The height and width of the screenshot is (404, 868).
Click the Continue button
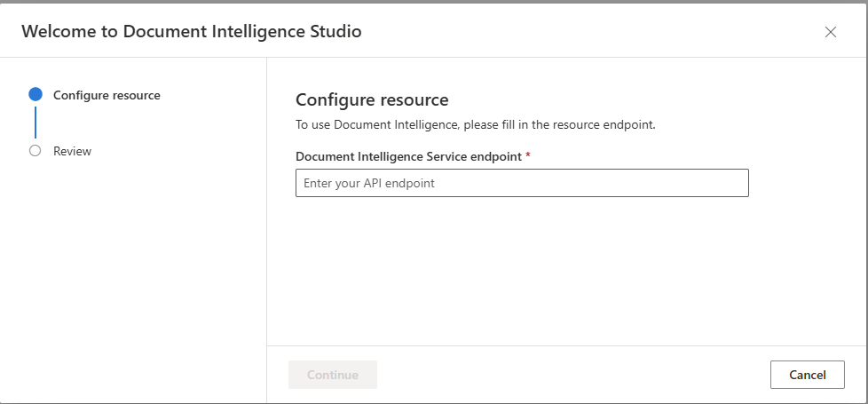point(333,375)
